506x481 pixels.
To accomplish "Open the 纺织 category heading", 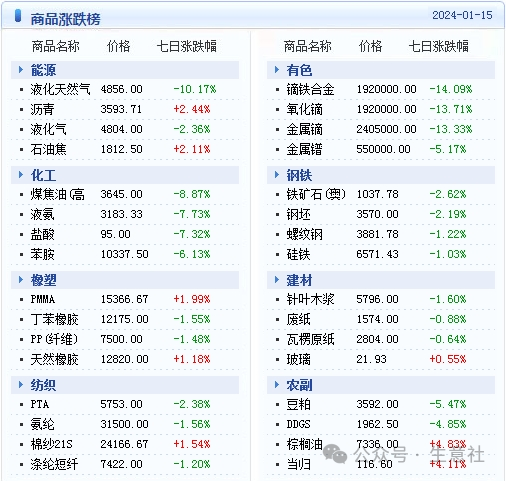I will (43, 385).
